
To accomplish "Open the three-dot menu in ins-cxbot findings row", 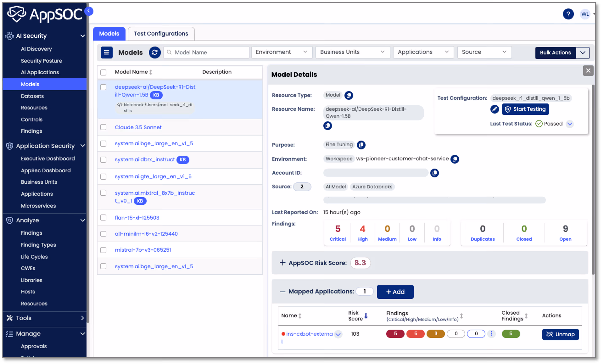I will tap(491, 333).
